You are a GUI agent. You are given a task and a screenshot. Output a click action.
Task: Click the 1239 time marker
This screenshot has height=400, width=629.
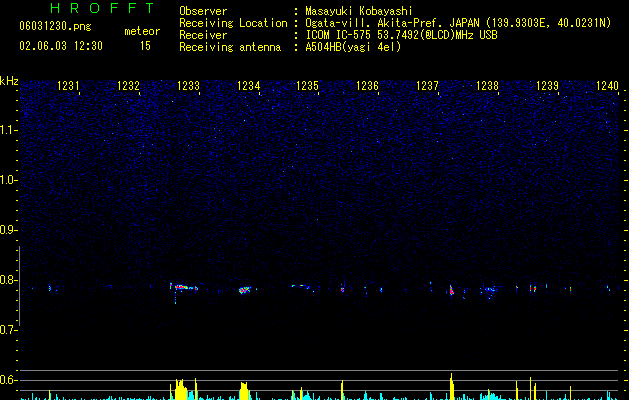pos(547,85)
